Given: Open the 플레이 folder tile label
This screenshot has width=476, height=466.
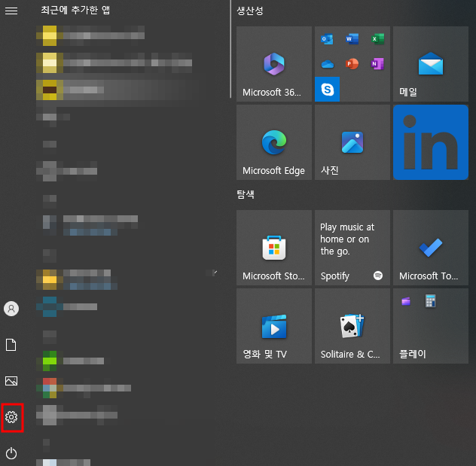Looking at the screenshot, I should (412, 354).
